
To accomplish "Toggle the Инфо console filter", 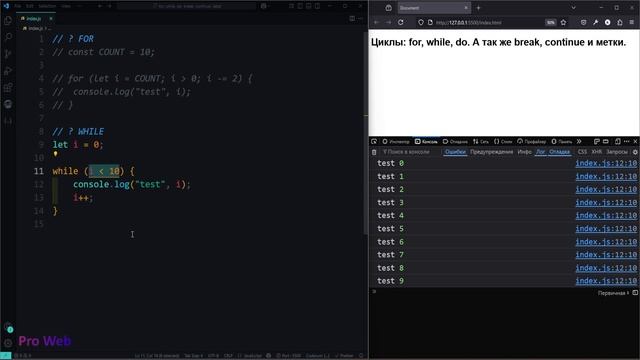I will point(524,152).
